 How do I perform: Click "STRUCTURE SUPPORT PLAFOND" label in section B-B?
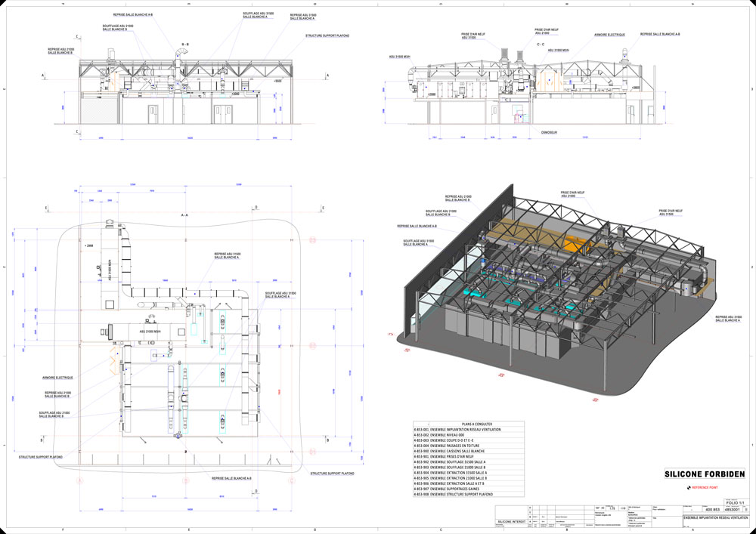click(x=327, y=35)
